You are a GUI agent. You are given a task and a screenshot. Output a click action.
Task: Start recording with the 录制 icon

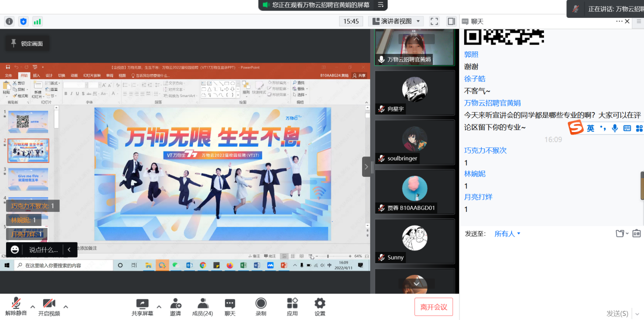[x=261, y=303]
